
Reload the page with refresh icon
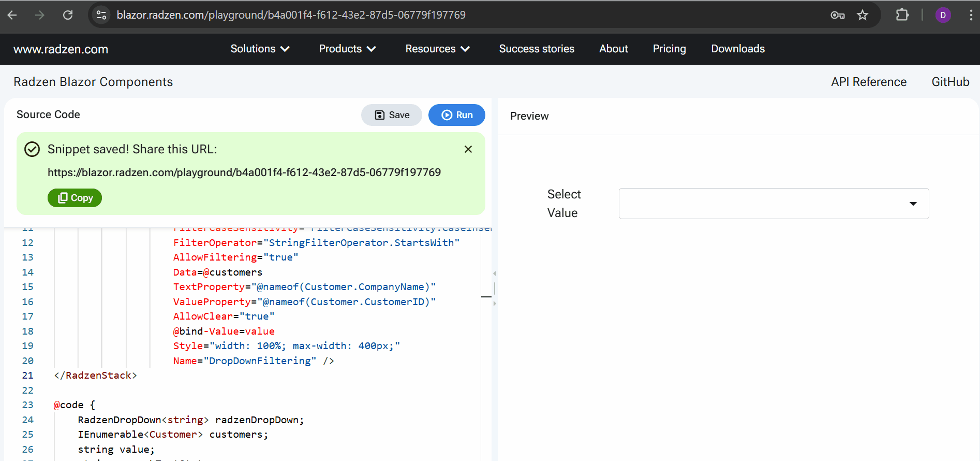click(68, 15)
